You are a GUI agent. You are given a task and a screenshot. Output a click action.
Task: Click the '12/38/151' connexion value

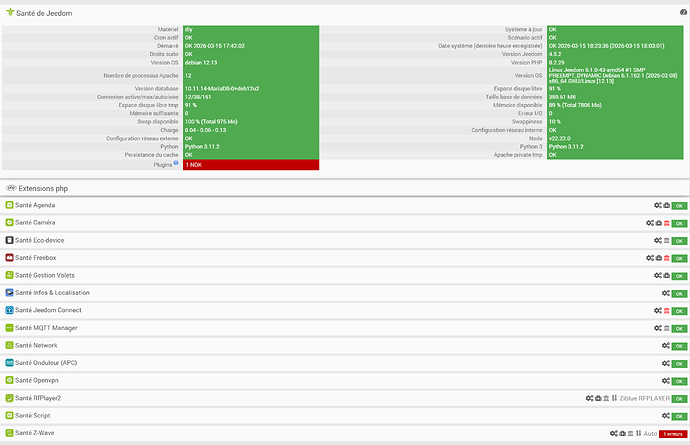198,97
